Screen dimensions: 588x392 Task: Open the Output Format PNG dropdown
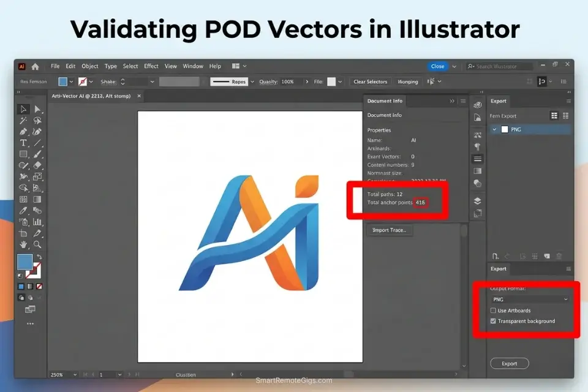(530, 299)
